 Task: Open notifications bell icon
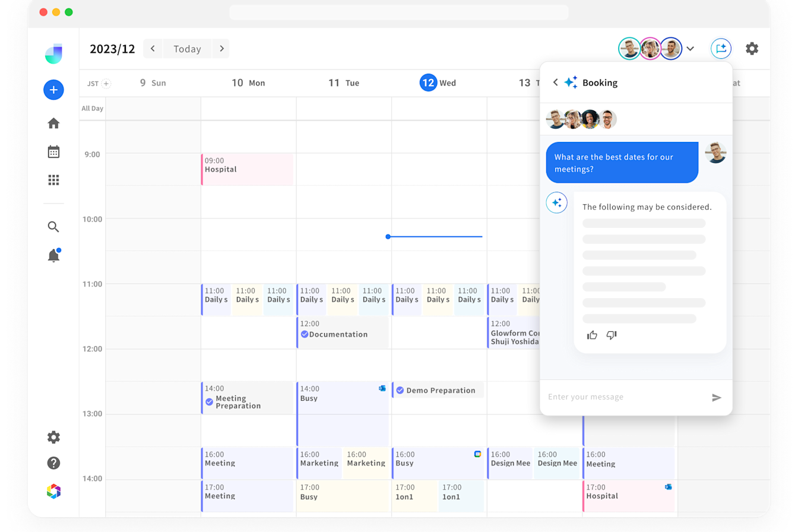point(53,255)
